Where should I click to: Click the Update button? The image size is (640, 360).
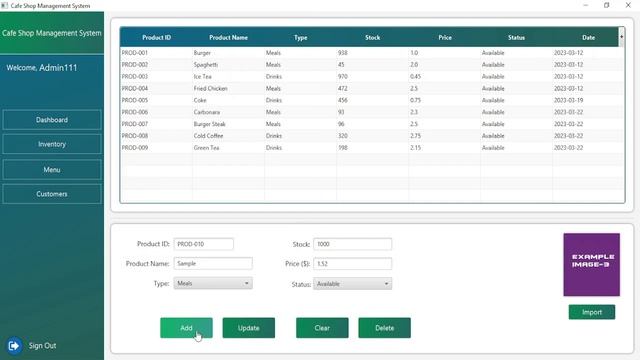click(x=249, y=328)
